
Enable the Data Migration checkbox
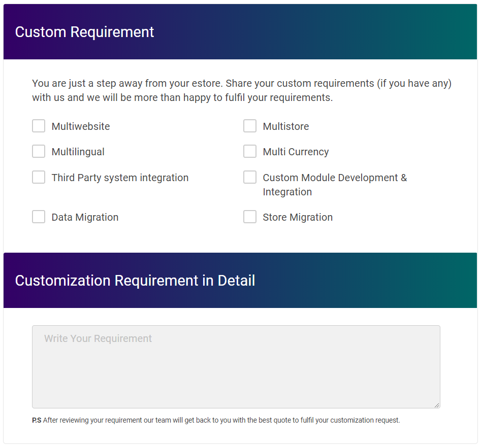pyautogui.click(x=39, y=217)
